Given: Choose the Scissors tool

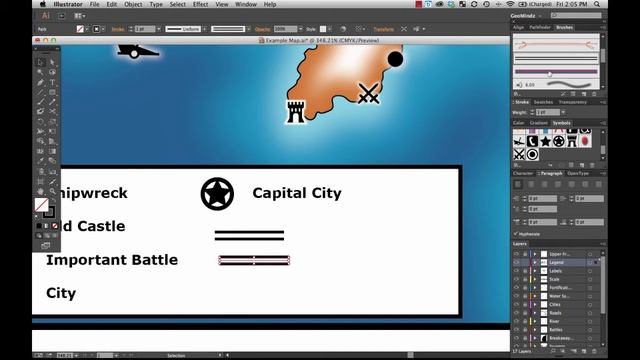Looking at the screenshot, I should (52, 111).
